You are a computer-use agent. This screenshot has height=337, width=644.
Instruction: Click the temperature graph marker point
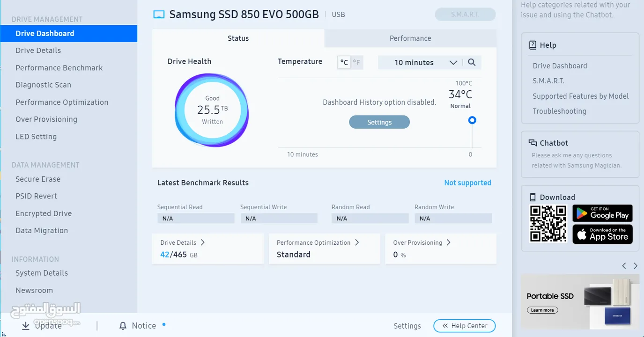click(472, 120)
